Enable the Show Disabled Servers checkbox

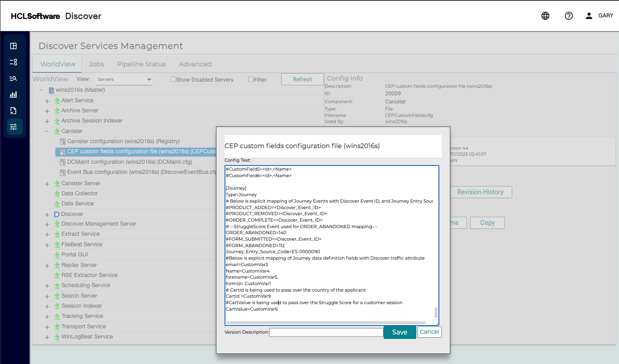click(173, 79)
